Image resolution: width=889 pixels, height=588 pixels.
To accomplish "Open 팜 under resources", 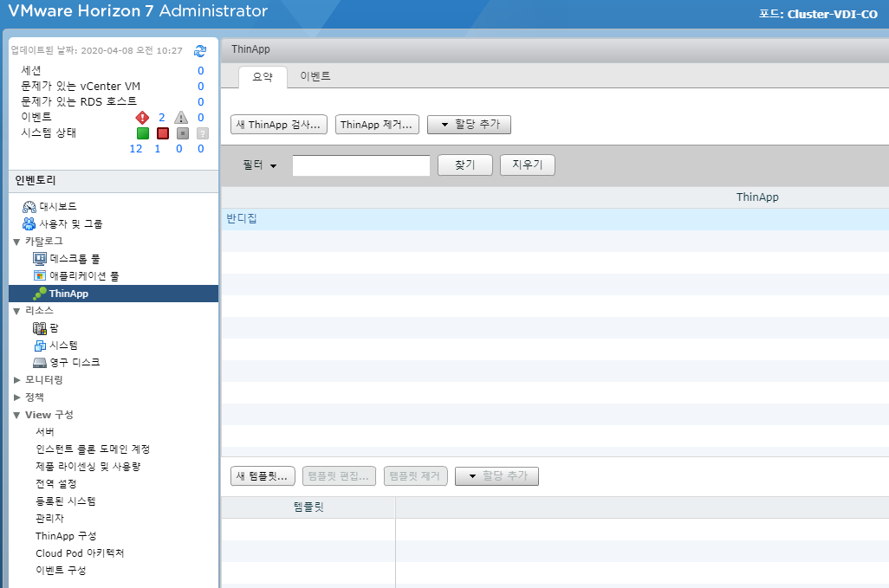I will pos(54,328).
